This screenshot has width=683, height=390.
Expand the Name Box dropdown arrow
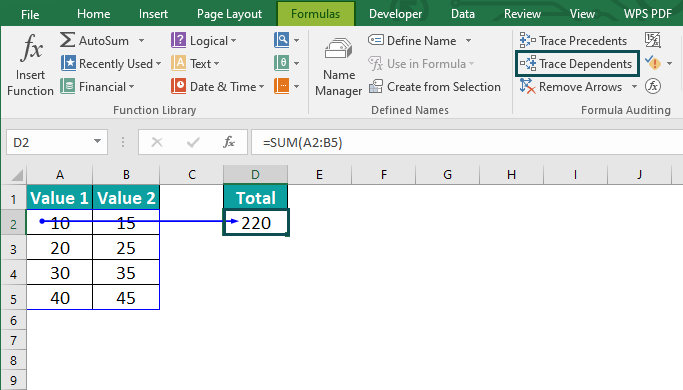point(97,142)
